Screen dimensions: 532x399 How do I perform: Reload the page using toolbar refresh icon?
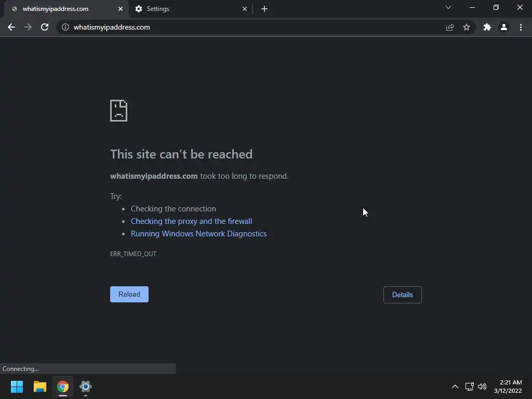coord(45,27)
